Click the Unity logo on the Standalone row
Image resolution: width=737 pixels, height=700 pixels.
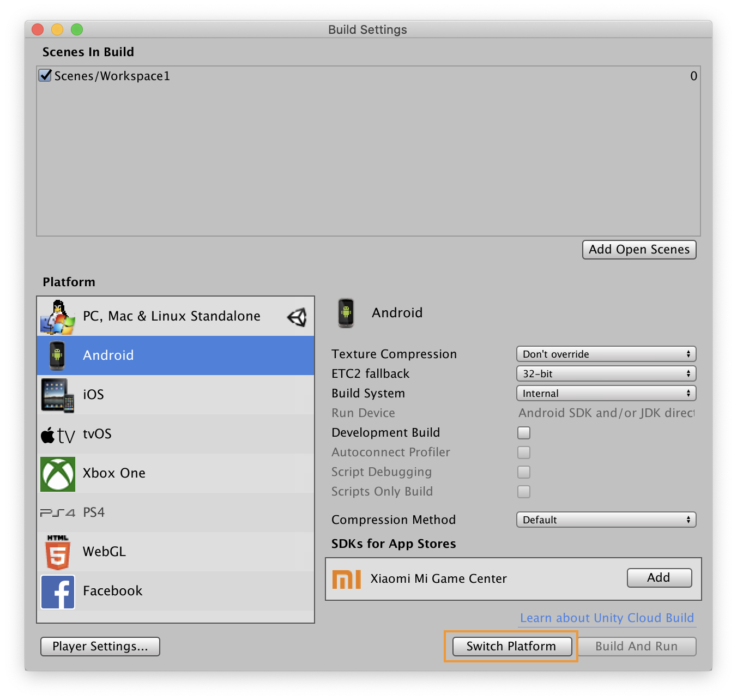click(x=297, y=317)
